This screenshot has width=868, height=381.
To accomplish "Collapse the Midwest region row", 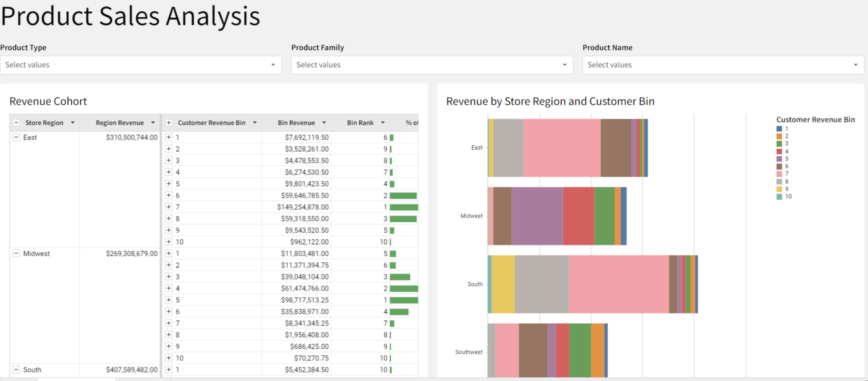I will (16, 253).
